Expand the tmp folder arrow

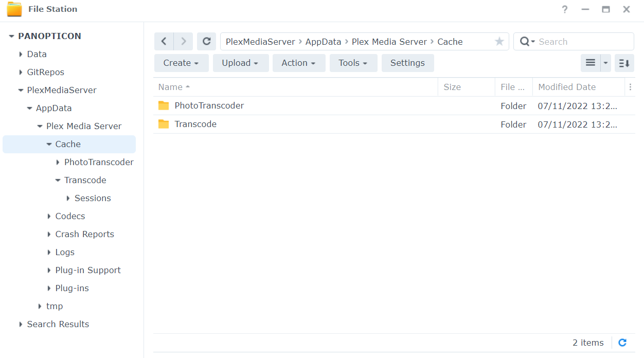pyautogui.click(x=40, y=306)
